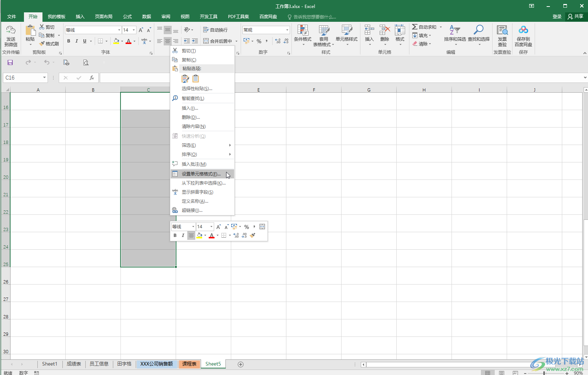The image size is (588, 375).
Task: Open Conditional Formatting icon
Action: [303, 31]
